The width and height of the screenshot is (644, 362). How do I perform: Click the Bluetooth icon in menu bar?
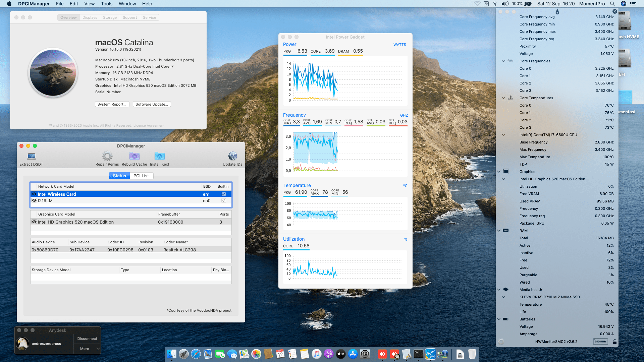coord(495,4)
